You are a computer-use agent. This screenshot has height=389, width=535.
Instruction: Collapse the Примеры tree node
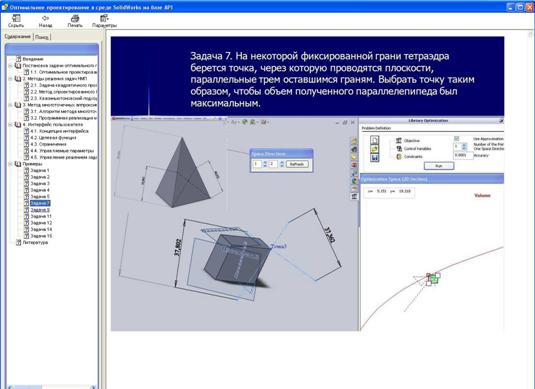coord(10,164)
